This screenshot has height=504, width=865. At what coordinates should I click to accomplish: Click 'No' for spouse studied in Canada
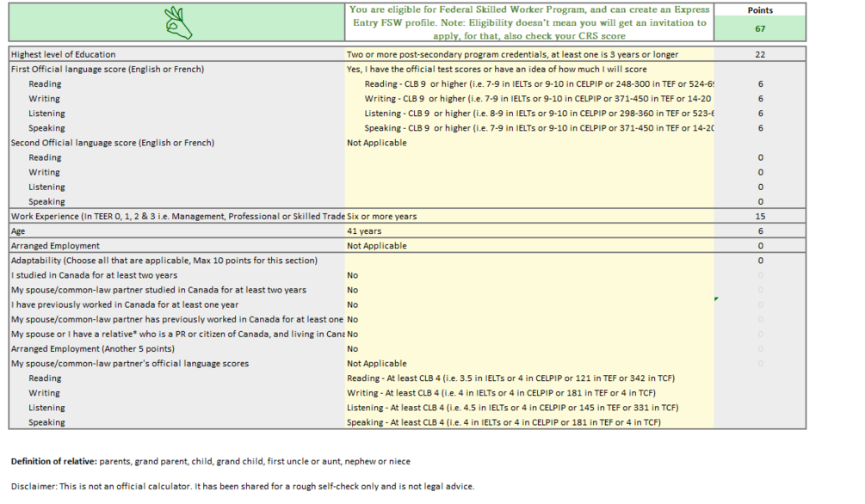click(529, 290)
